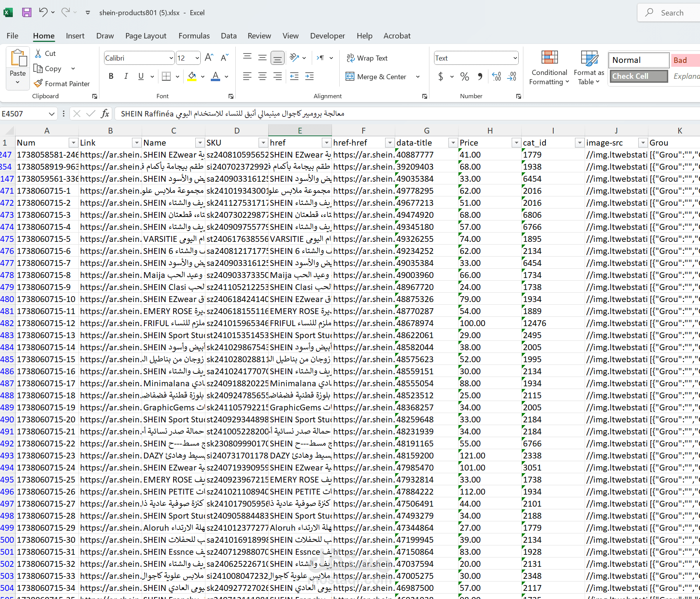The width and height of the screenshot is (700, 599).
Task: Open the number format dropdown showing Text
Action: pos(515,58)
